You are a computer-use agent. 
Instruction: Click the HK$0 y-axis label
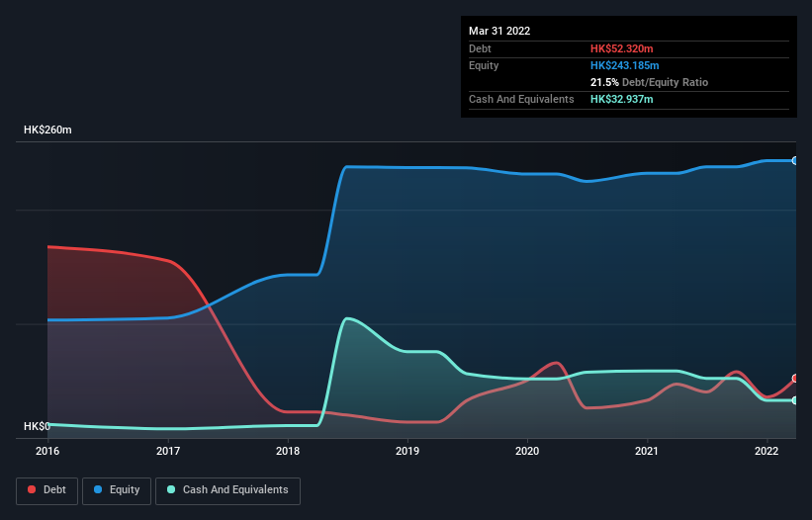coord(37,426)
